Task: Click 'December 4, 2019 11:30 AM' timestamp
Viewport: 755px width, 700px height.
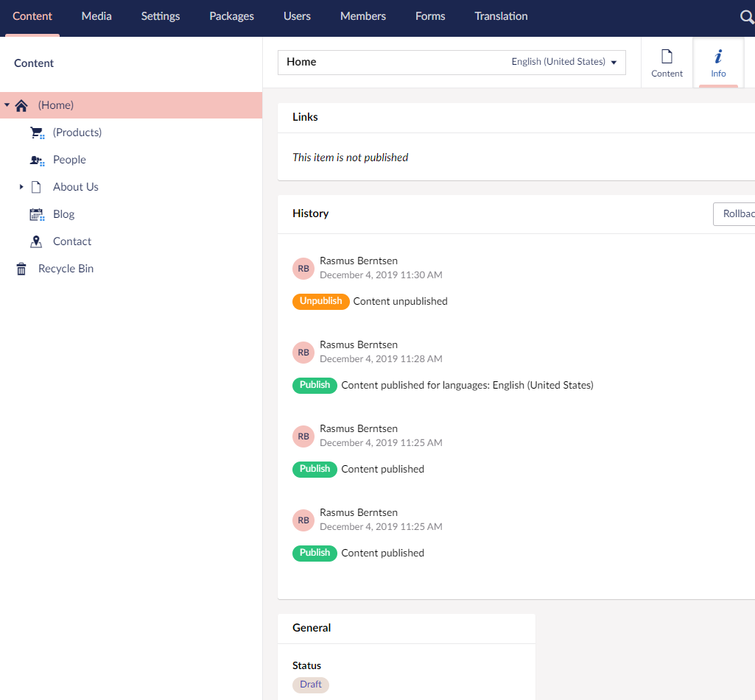Action: pyautogui.click(x=381, y=275)
